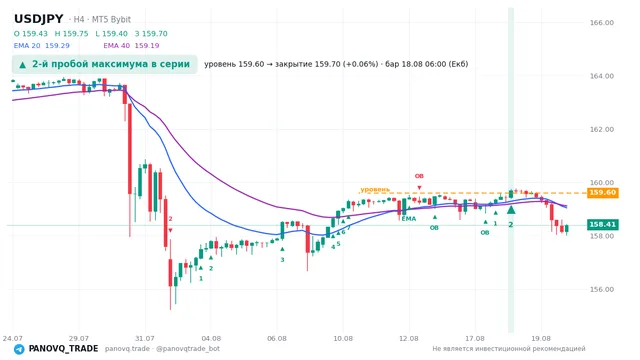Click the green 158.41 current price tag
The image size is (640, 360).
point(602,224)
